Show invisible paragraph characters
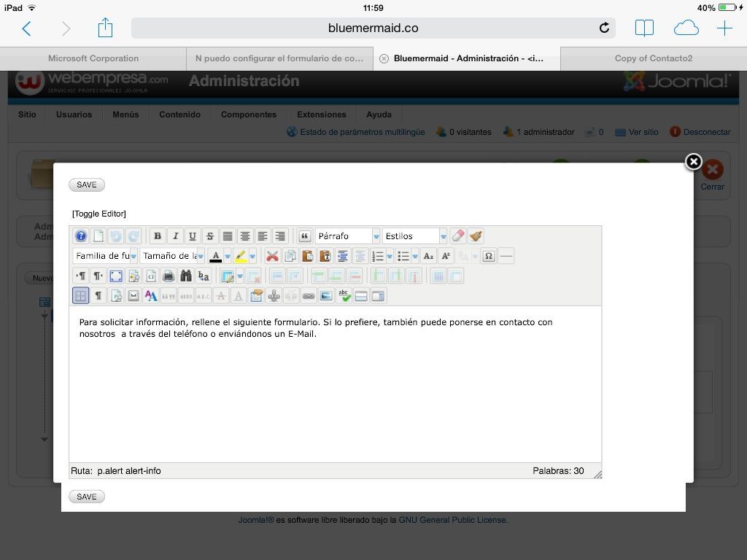Image resolution: width=747 pixels, height=560 pixels. click(x=98, y=296)
